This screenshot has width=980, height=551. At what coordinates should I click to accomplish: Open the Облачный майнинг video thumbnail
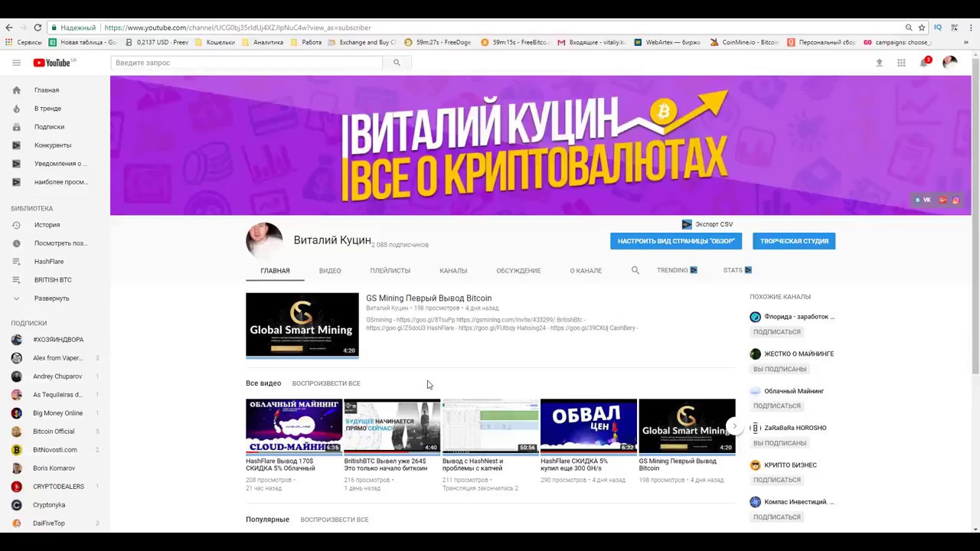point(294,426)
